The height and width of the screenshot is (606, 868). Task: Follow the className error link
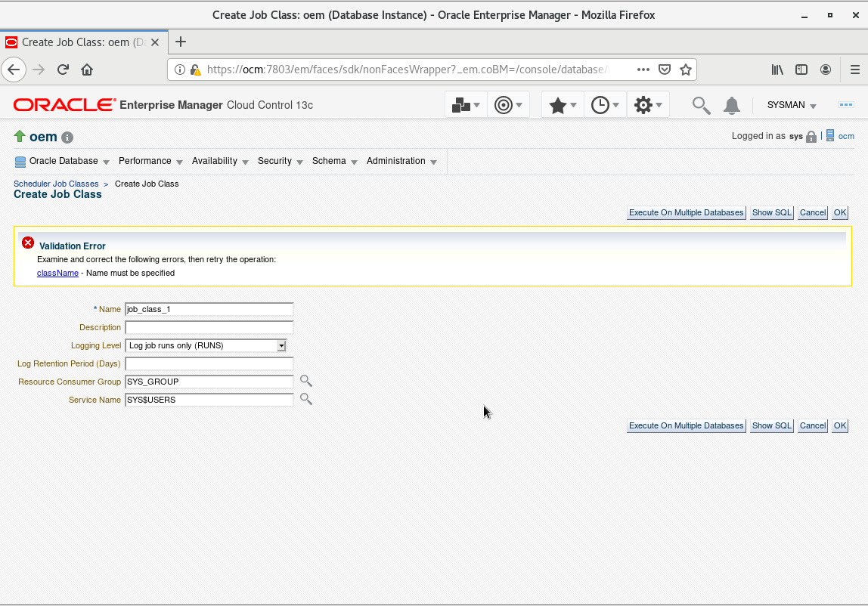click(x=57, y=273)
